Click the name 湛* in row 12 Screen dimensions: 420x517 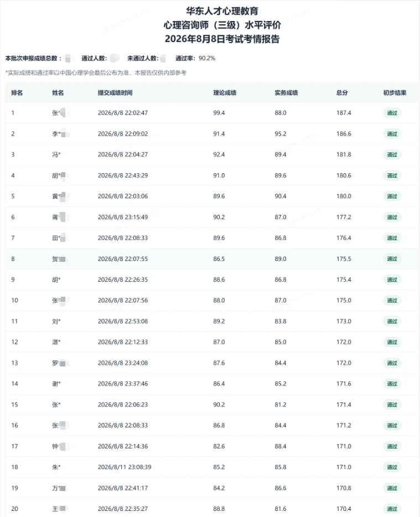click(56, 342)
